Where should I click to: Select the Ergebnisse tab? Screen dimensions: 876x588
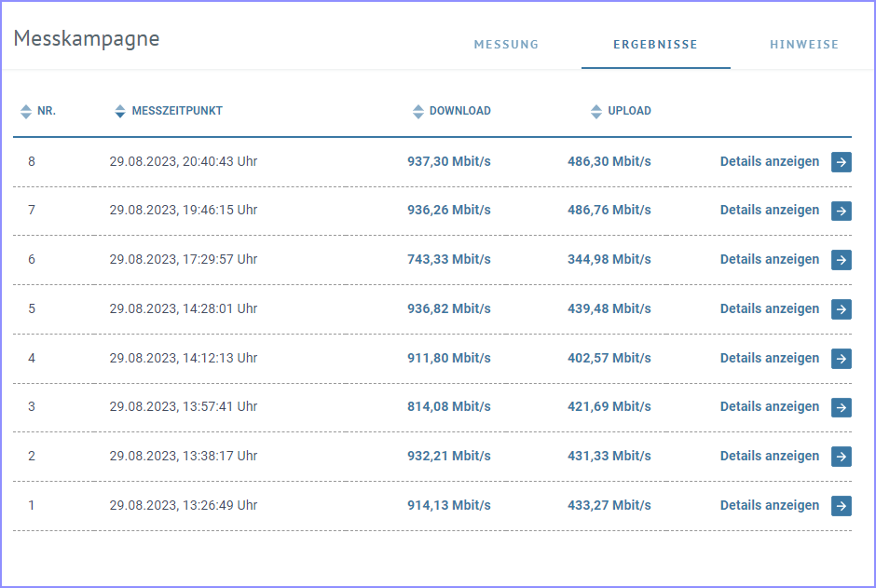pos(655,44)
